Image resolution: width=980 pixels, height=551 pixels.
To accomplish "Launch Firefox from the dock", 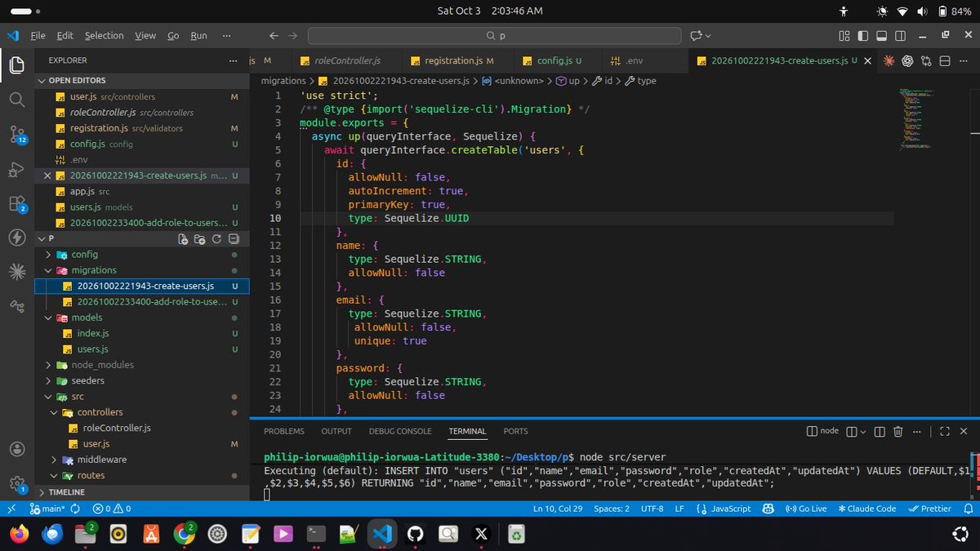I will [18, 534].
